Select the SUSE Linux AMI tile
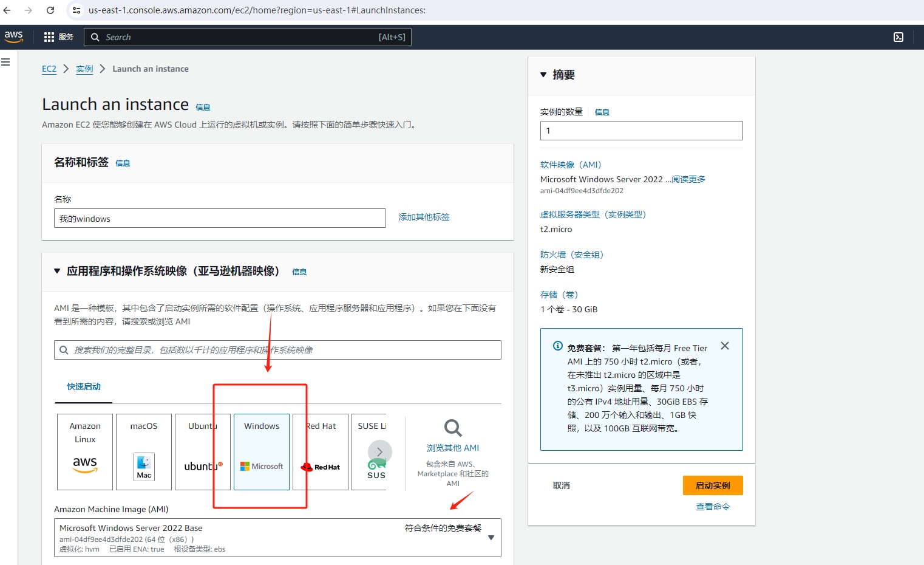The image size is (924, 565). [369, 452]
